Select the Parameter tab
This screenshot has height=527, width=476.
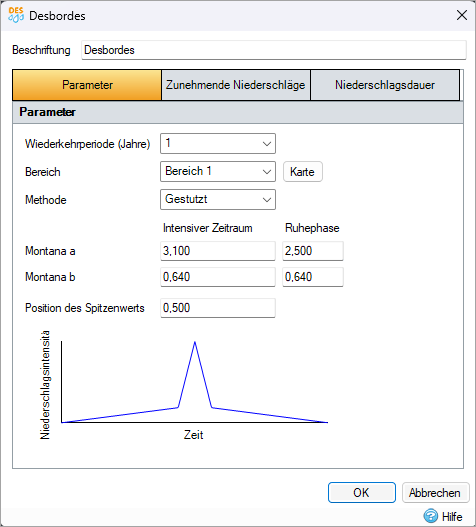coord(87,85)
